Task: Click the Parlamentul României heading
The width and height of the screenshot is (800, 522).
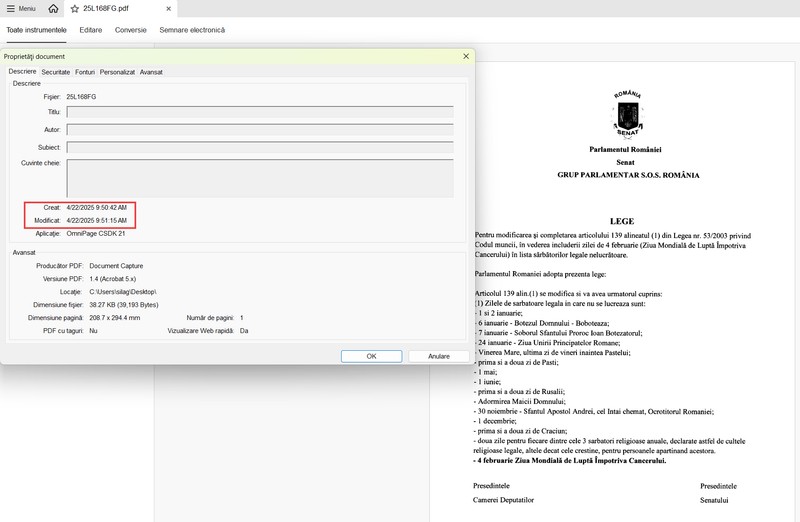Action: 625,150
